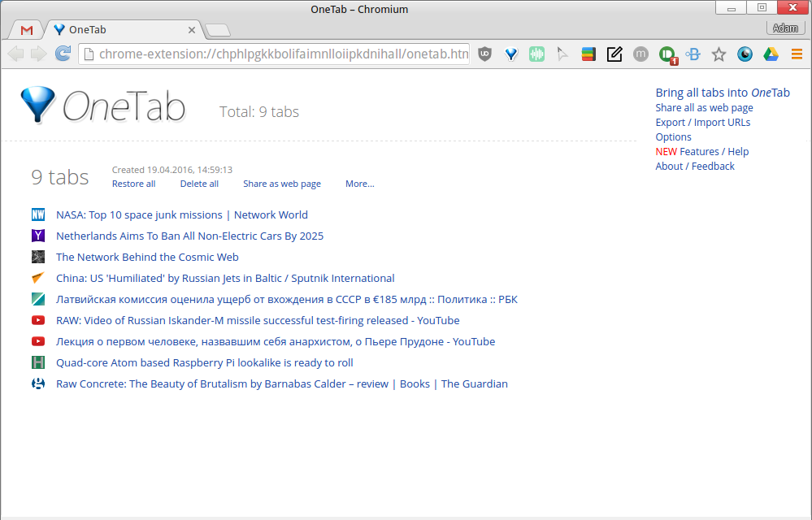Open Quad-core Atom based Raspberry Pi lookalike link

point(205,363)
